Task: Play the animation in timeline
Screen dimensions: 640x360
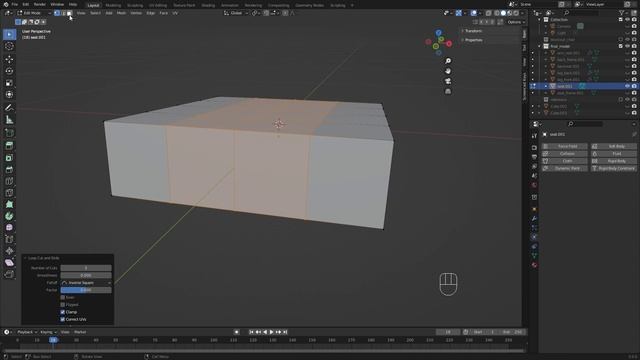Action: tap(271, 332)
